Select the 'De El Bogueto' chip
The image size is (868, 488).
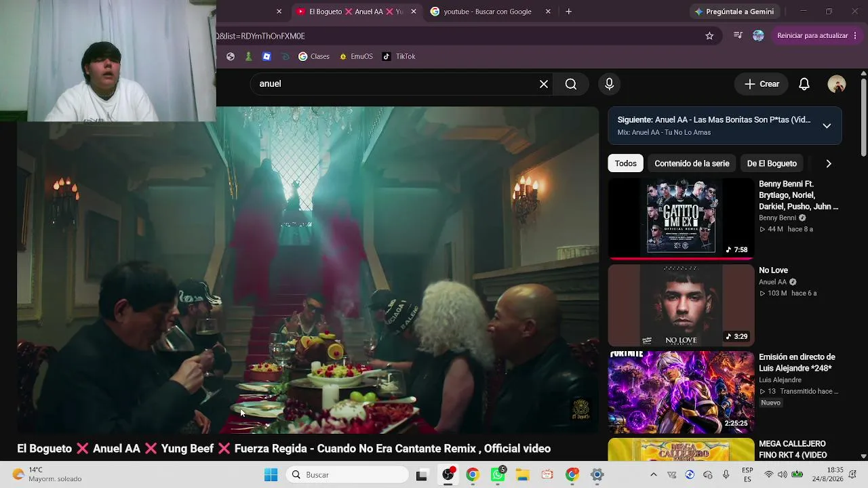point(772,163)
